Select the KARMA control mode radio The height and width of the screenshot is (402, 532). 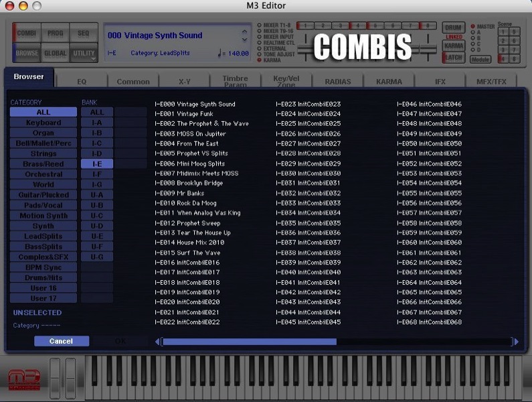pos(259,60)
